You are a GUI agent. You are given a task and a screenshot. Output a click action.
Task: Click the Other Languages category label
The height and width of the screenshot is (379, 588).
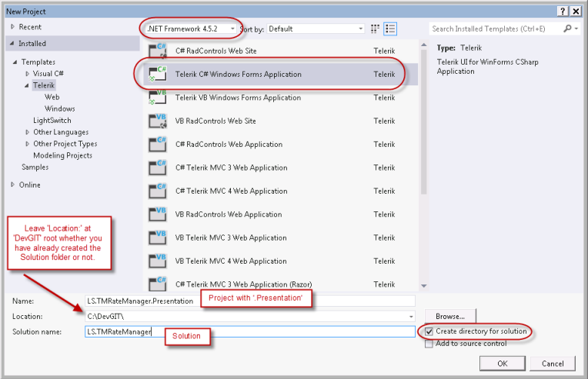click(x=61, y=132)
